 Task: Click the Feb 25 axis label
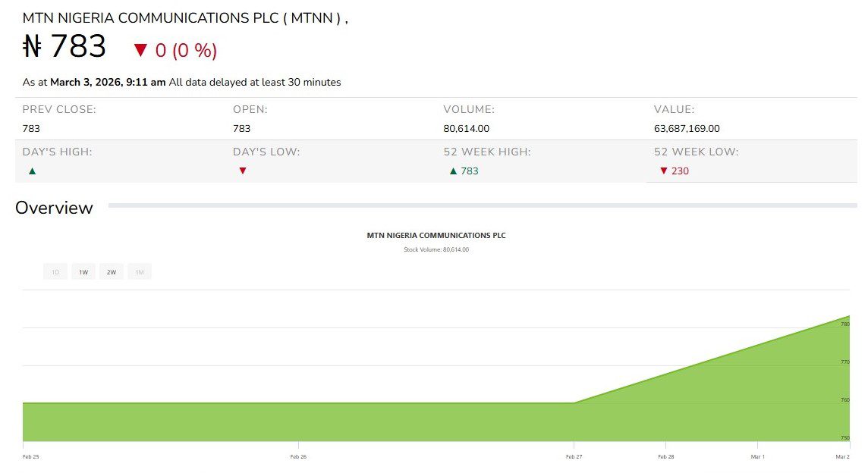(x=31, y=456)
